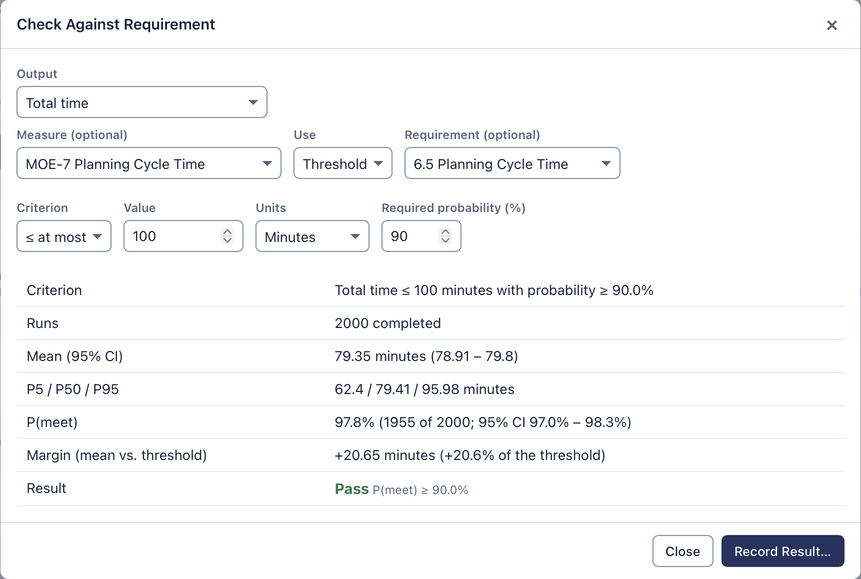Click the Required probability stepper arrows

coord(445,236)
